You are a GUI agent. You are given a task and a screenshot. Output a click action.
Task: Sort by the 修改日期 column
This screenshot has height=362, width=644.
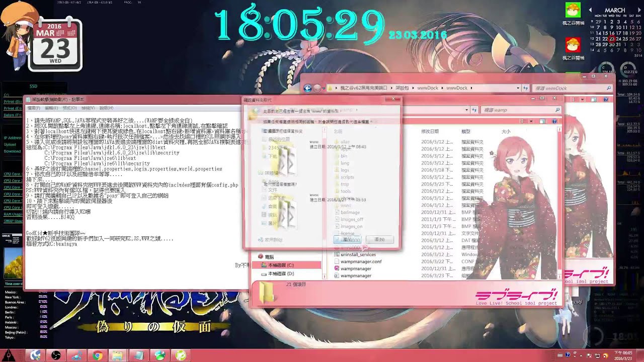(430, 131)
